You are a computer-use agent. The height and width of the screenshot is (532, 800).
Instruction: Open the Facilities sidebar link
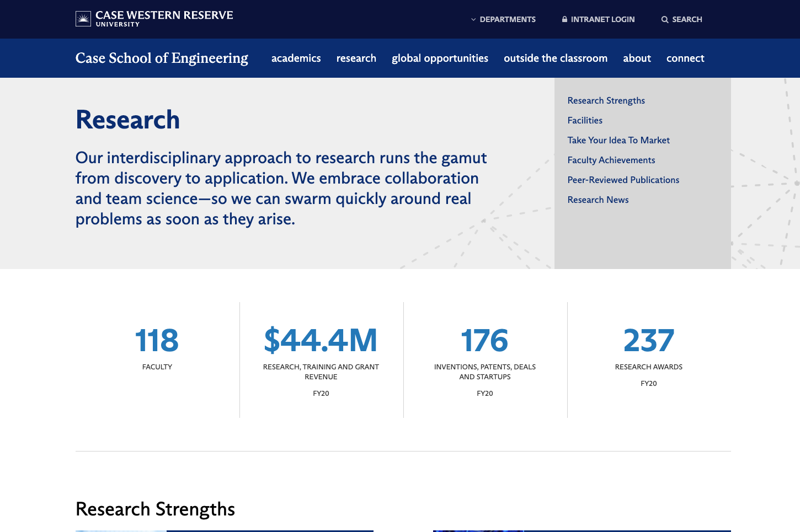coord(585,120)
